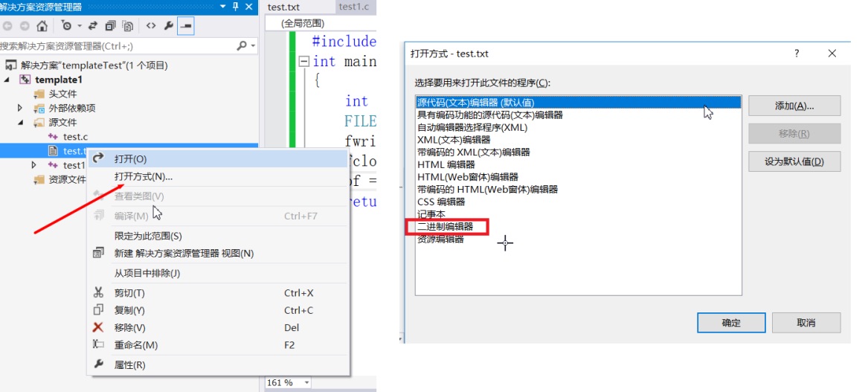Viewport: 868px width, 392px height.
Task: Click the ? help button in dialog title bar
Action: coord(797,54)
